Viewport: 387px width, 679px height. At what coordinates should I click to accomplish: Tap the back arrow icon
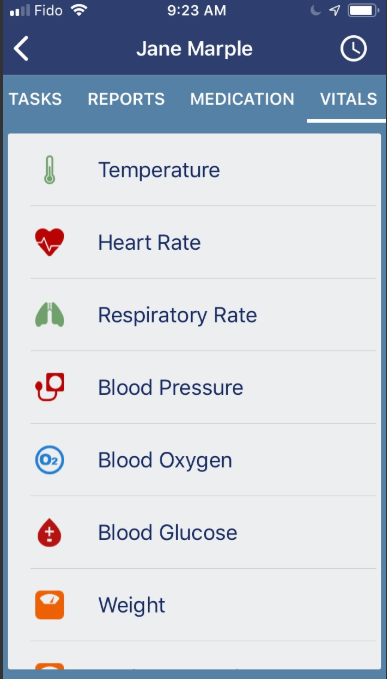click(x=21, y=48)
